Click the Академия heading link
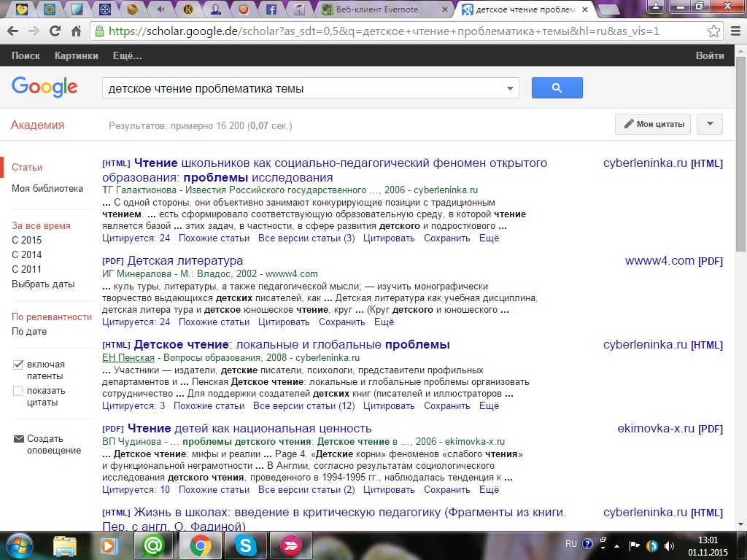Viewport: 747px width, 560px height. [38, 125]
